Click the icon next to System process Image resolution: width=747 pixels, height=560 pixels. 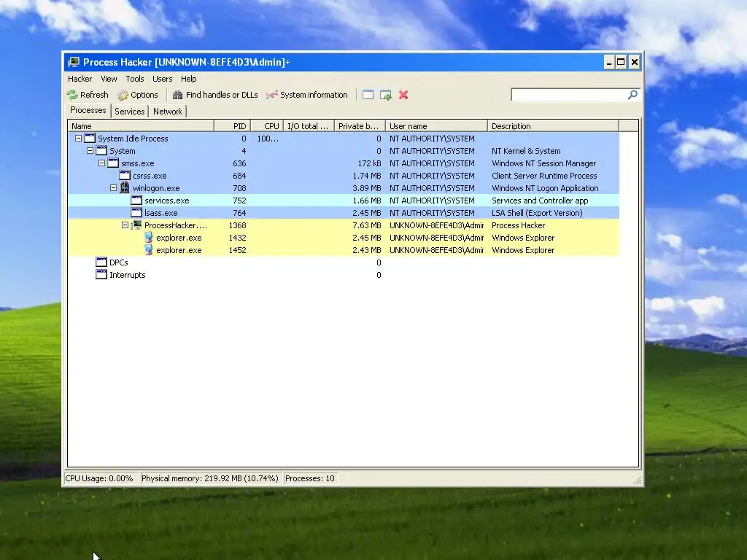point(101,151)
